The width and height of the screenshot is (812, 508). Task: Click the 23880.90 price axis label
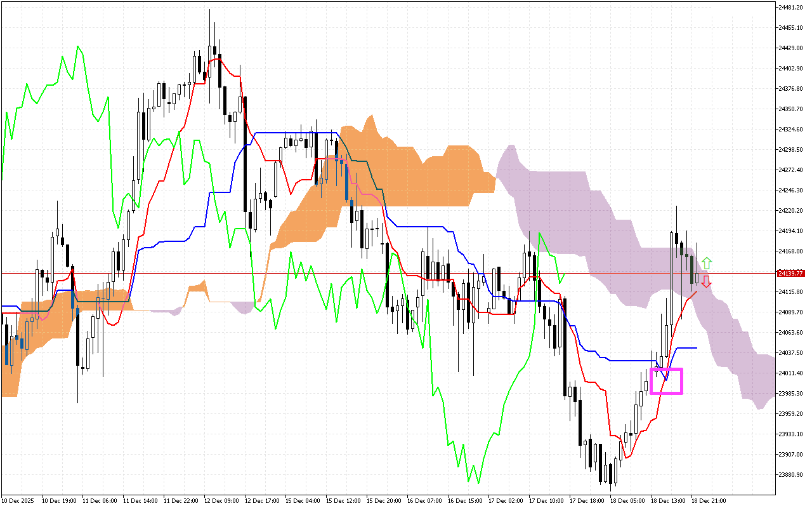pos(791,474)
